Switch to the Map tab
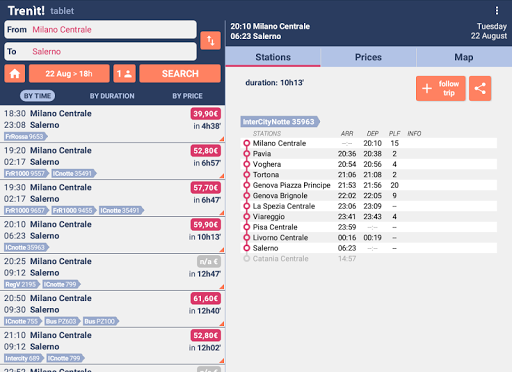Viewport: 512px width, 372px height. coord(464,57)
